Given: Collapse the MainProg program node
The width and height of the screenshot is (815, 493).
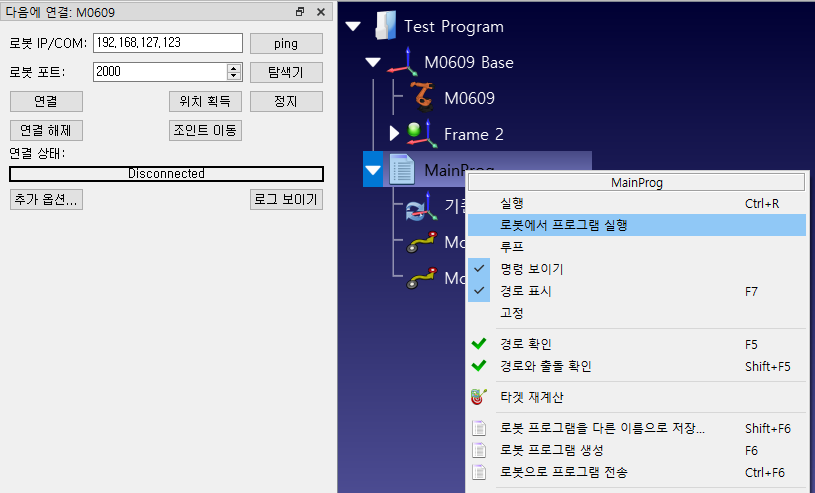Looking at the screenshot, I should [373, 170].
